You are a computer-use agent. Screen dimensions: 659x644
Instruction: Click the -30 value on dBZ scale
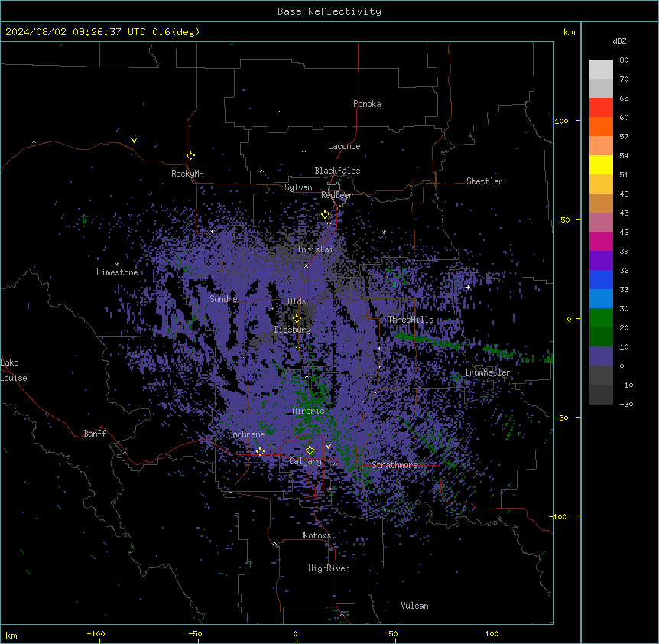626,404
